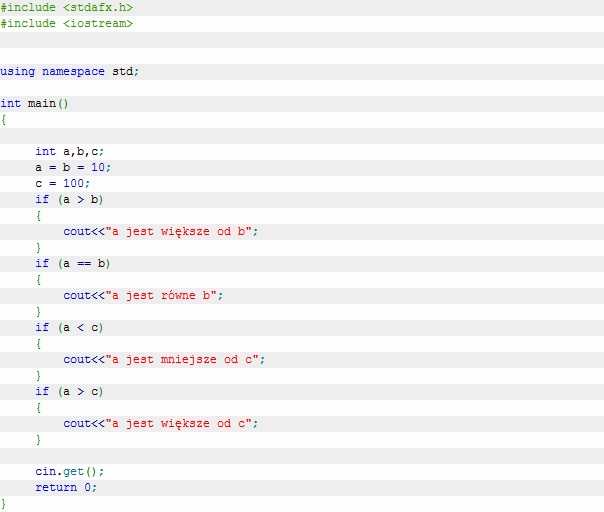This screenshot has height=512, width=604.
Task: Click the 'if (a == b)' condition
Action: tap(73, 264)
